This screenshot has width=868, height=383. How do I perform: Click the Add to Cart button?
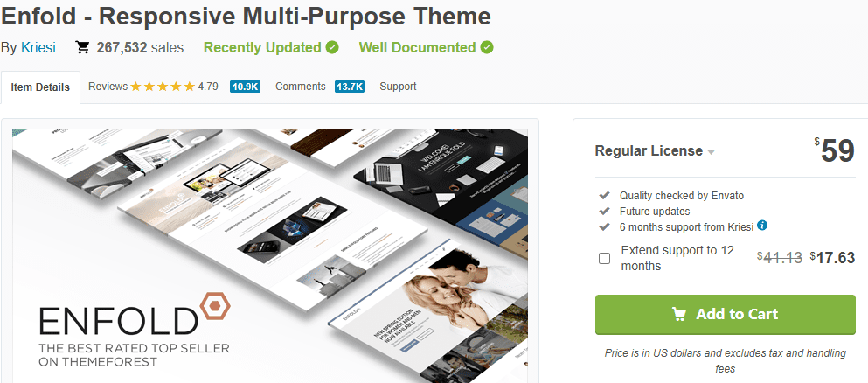(x=726, y=315)
